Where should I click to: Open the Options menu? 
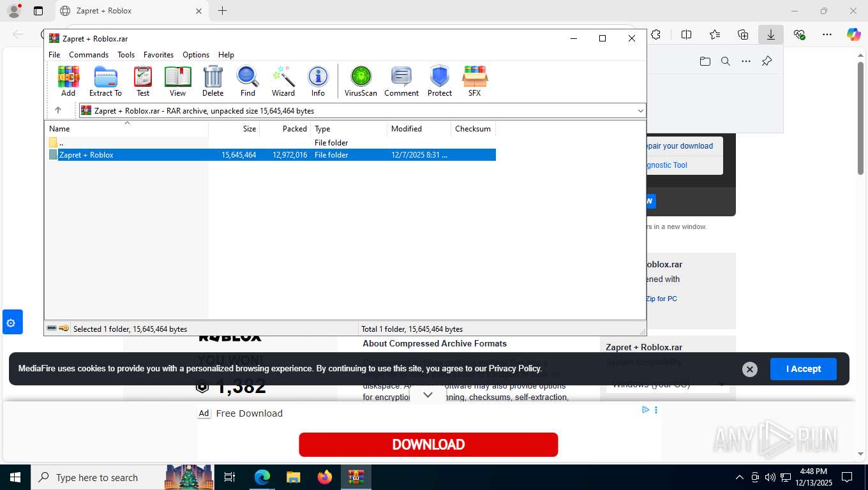point(196,55)
